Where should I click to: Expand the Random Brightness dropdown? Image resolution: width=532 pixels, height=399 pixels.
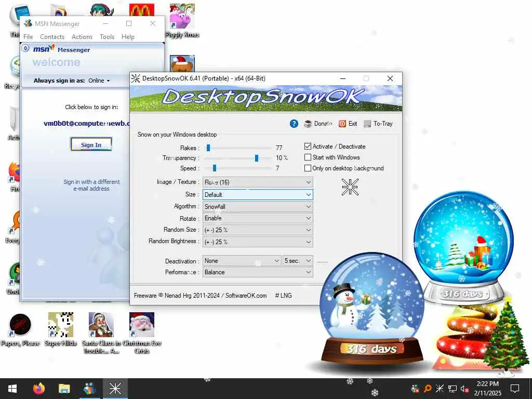coord(258,242)
